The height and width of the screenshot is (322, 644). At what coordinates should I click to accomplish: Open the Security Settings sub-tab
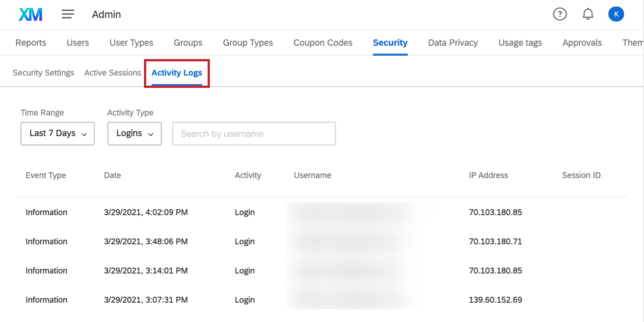[x=44, y=73]
